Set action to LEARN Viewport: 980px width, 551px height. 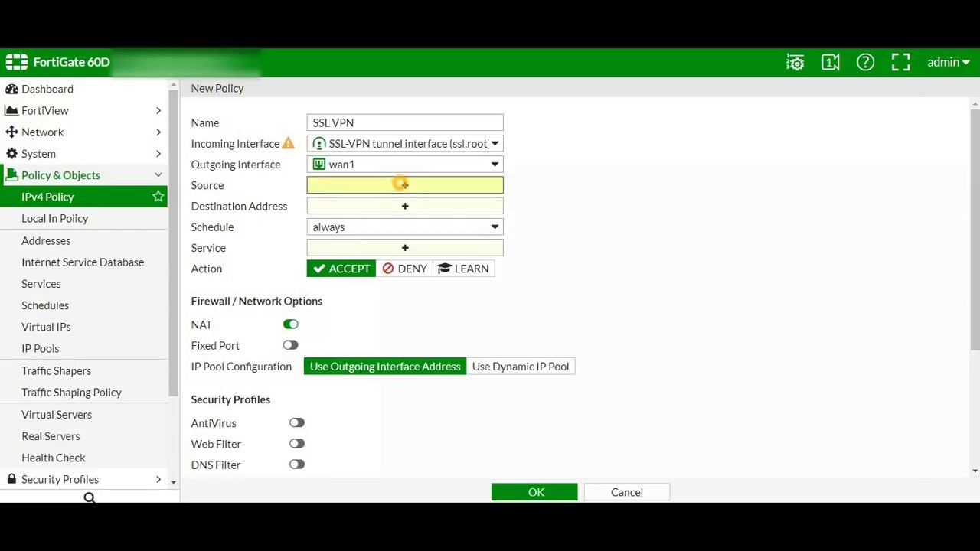(x=463, y=269)
